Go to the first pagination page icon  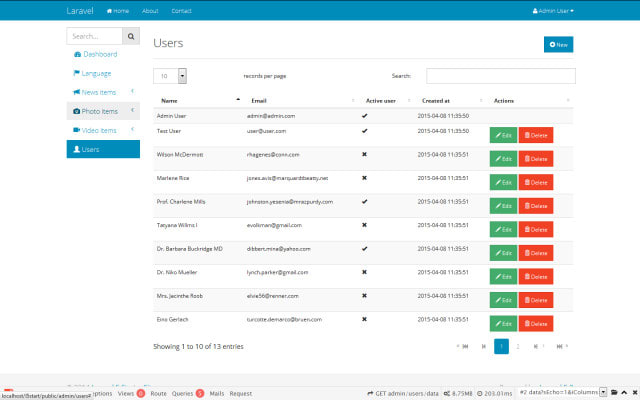464,347
